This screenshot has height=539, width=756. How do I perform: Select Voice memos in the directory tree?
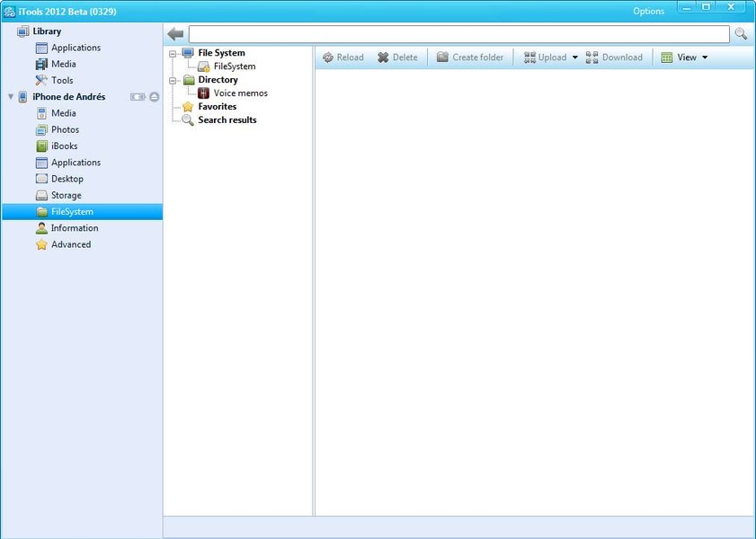[x=240, y=93]
